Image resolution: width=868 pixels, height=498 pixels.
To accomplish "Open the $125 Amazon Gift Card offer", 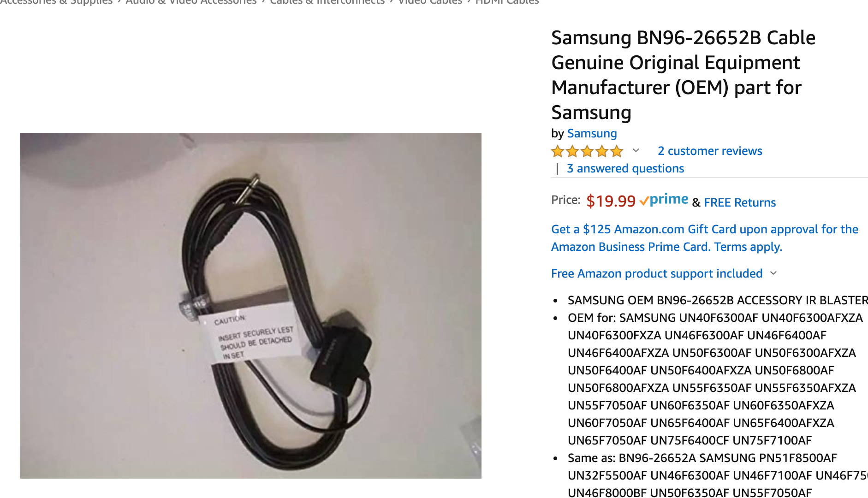I will 705,238.
